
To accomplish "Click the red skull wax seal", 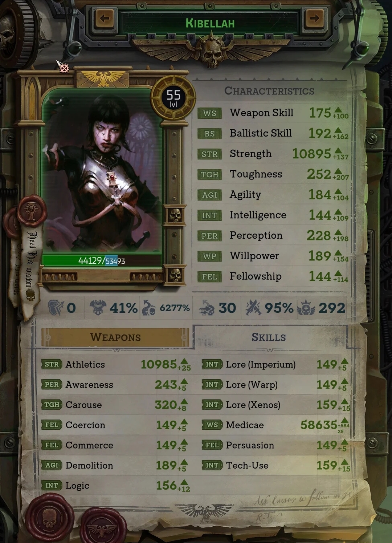I will click(50, 518).
